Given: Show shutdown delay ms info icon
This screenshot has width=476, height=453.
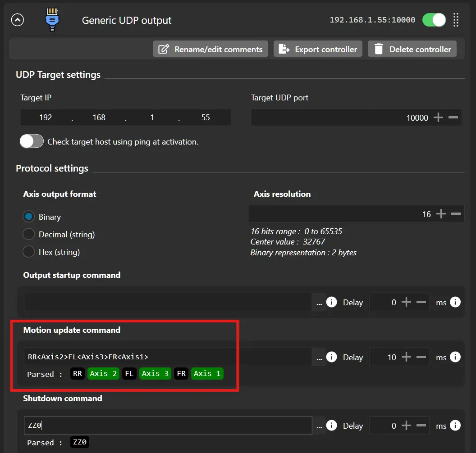Looking at the screenshot, I should 455,426.
